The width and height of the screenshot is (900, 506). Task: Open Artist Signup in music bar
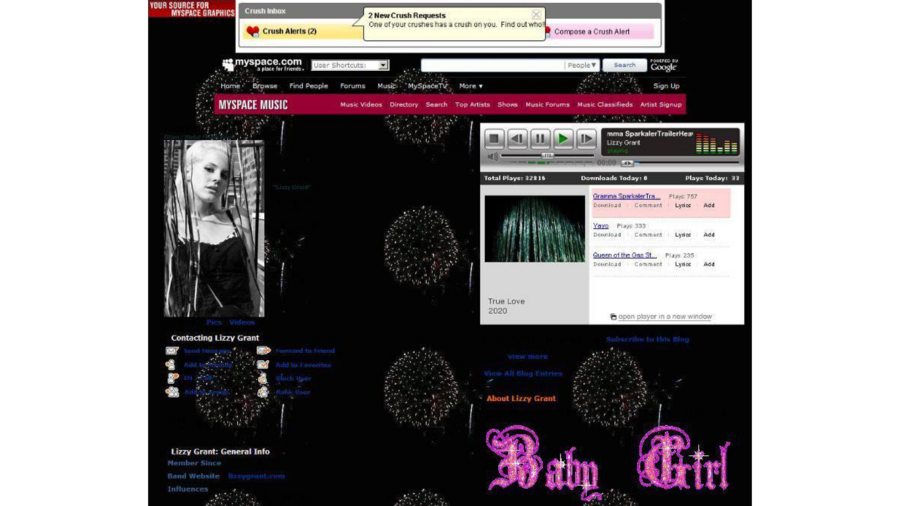pos(661,104)
